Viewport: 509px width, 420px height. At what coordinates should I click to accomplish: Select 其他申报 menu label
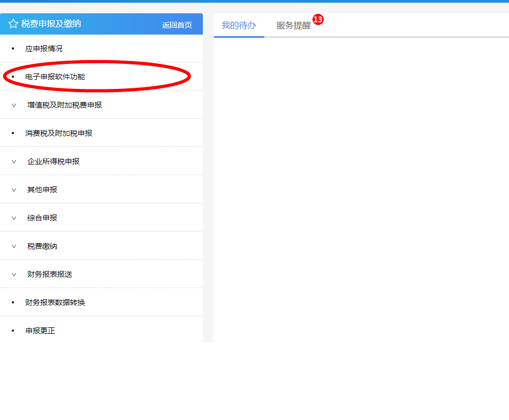[42, 190]
